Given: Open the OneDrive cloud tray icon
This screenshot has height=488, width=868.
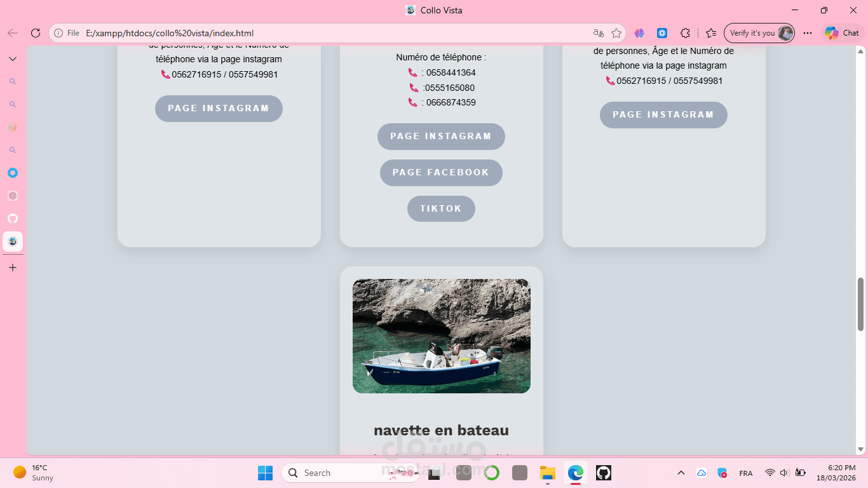Looking at the screenshot, I should pyautogui.click(x=702, y=473).
